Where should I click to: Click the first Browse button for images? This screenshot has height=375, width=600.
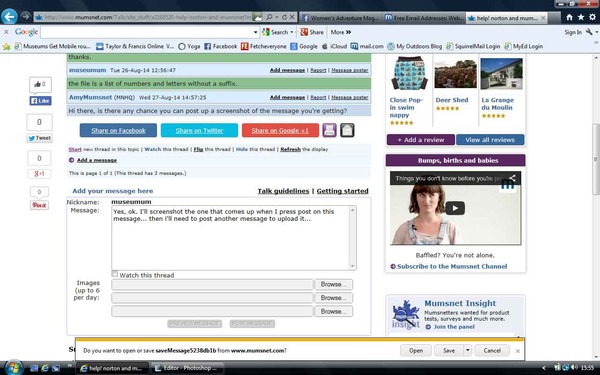(x=333, y=284)
